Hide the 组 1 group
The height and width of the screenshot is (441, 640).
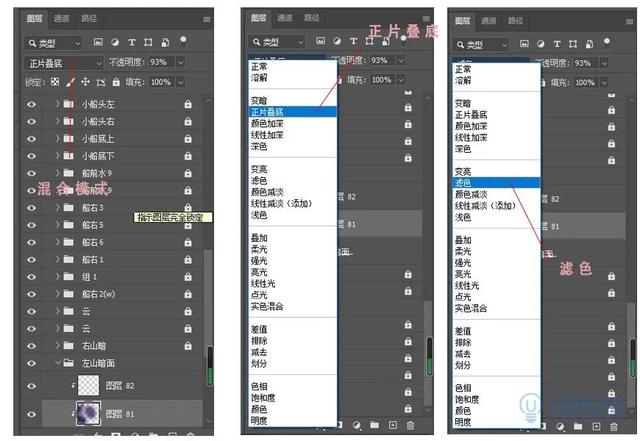pos(31,277)
